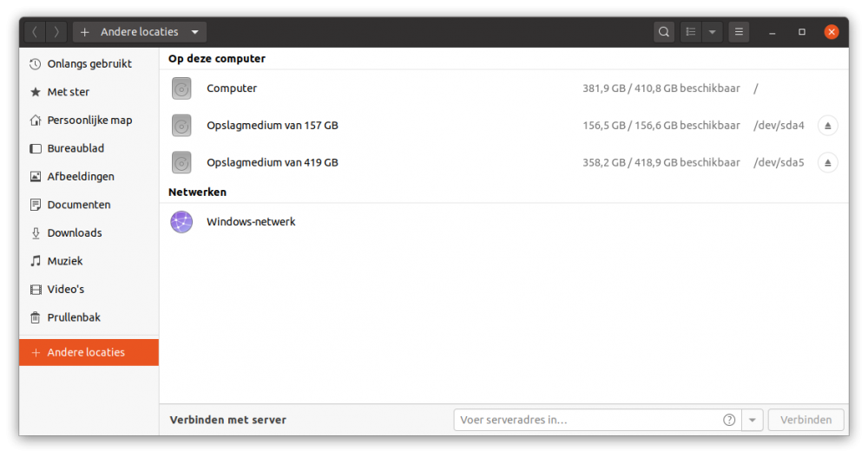Show server address help question mark
The image size is (868, 457).
(729, 420)
